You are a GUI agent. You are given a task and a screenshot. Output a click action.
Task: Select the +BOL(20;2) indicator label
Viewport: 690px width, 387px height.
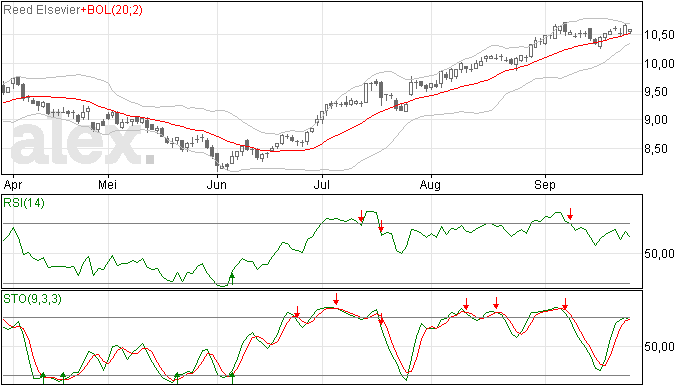click(112, 10)
